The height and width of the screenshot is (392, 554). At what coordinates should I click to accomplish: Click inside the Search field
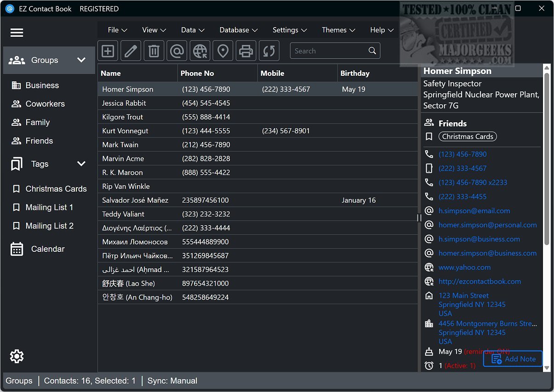(329, 51)
